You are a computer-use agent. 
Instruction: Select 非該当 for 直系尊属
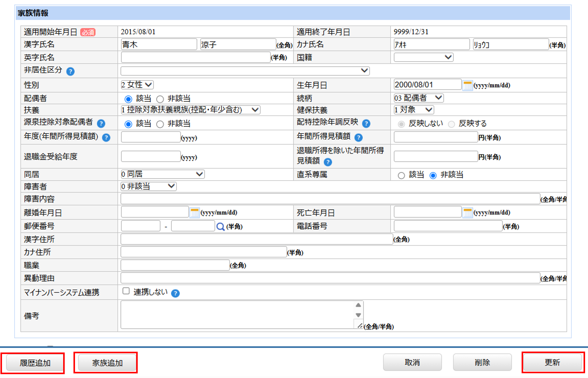click(x=433, y=175)
